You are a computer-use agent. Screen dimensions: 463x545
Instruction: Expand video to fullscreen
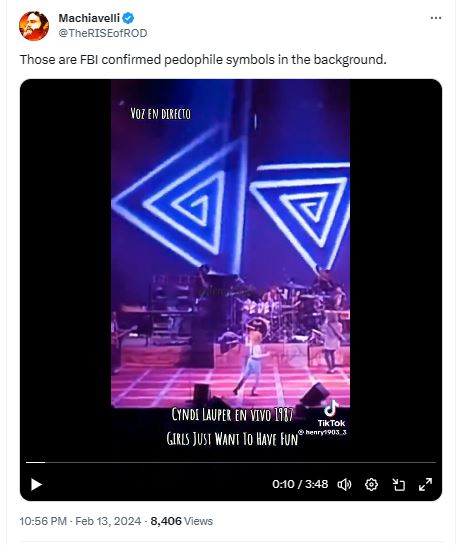tap(425, 484)
